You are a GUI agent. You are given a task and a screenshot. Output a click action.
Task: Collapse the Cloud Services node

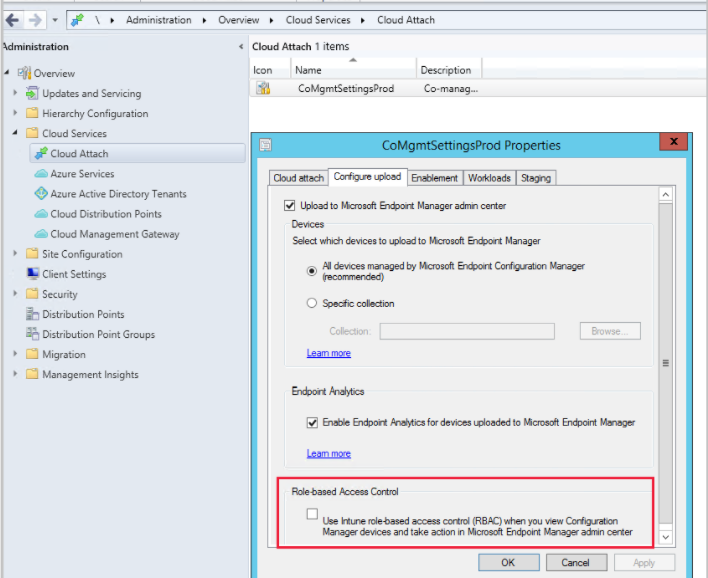[x=15, y=132]
